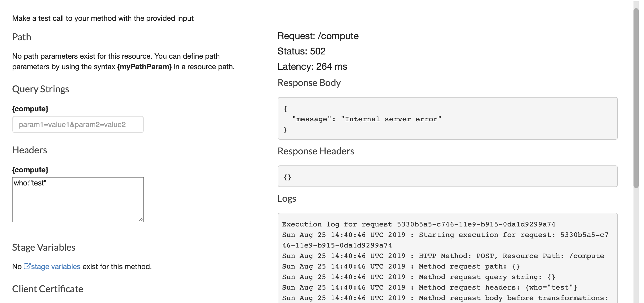Click the external-link icon beside stage variables
The width and height of the screenshot is (644, 303).
point(27,266)
